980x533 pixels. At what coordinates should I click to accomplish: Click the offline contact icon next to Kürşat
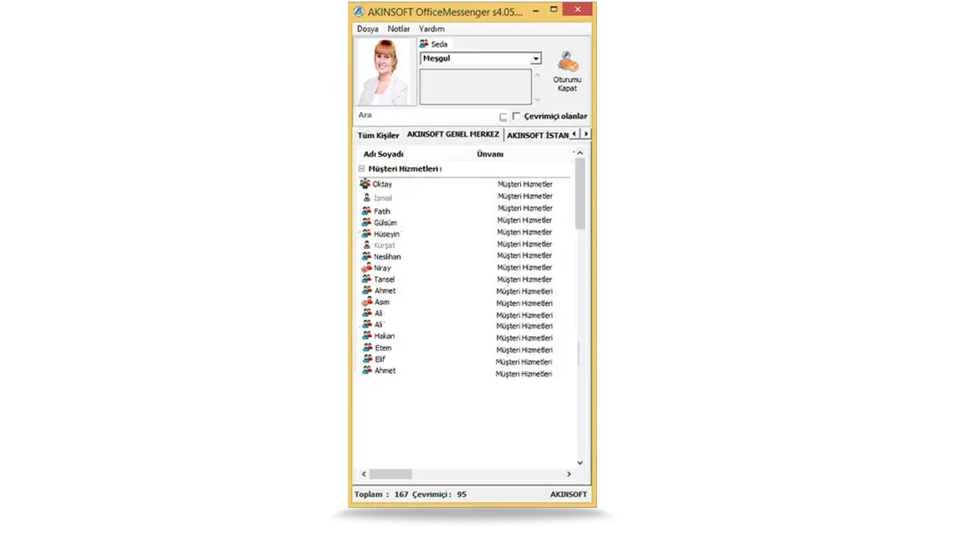tap(367, 245)
